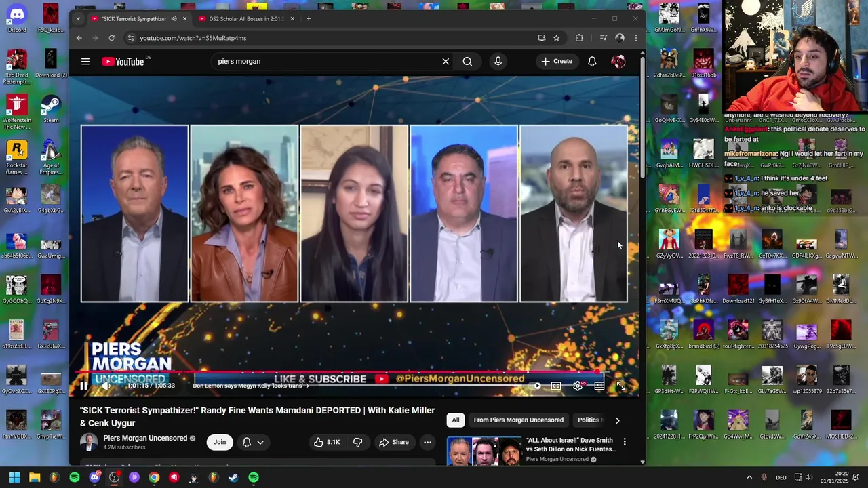
Task: Open Rockstar Games desktop shortcut
Action: pyautogui.click(x=17, y=157)
